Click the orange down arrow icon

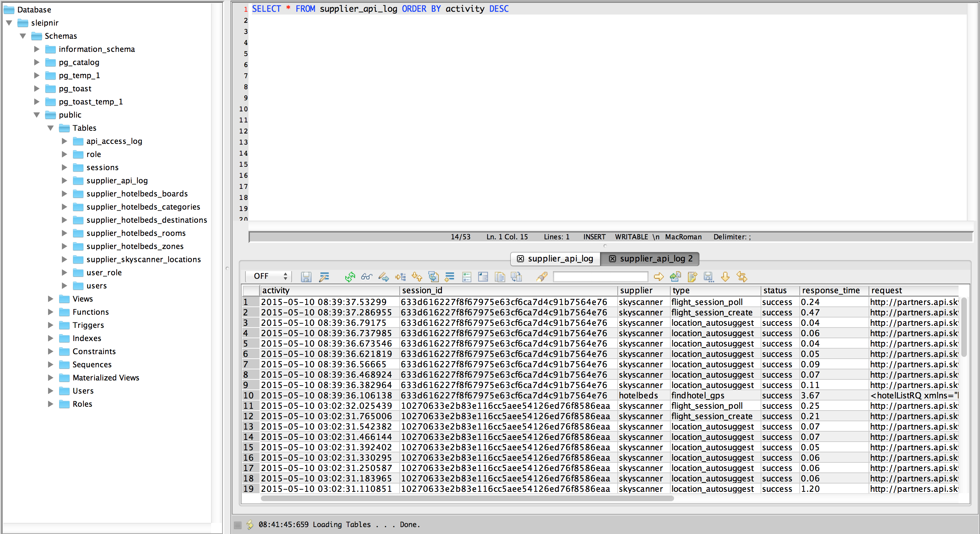(725, 276)
